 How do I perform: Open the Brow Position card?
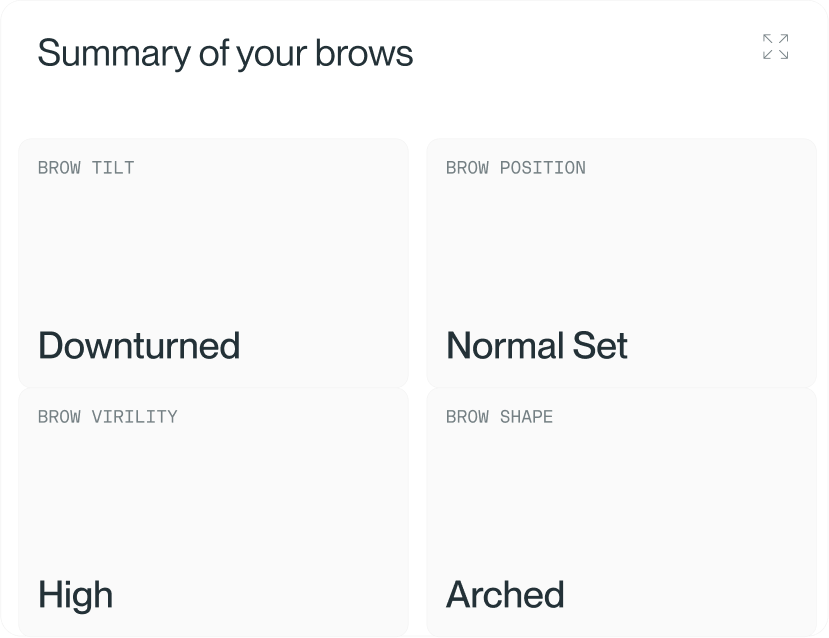tap(622, 263)
